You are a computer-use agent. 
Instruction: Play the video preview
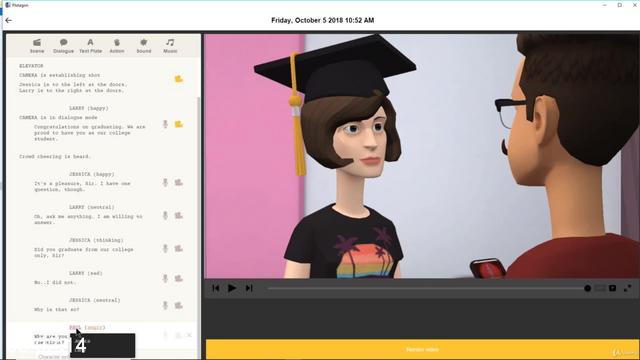[232, 288]
